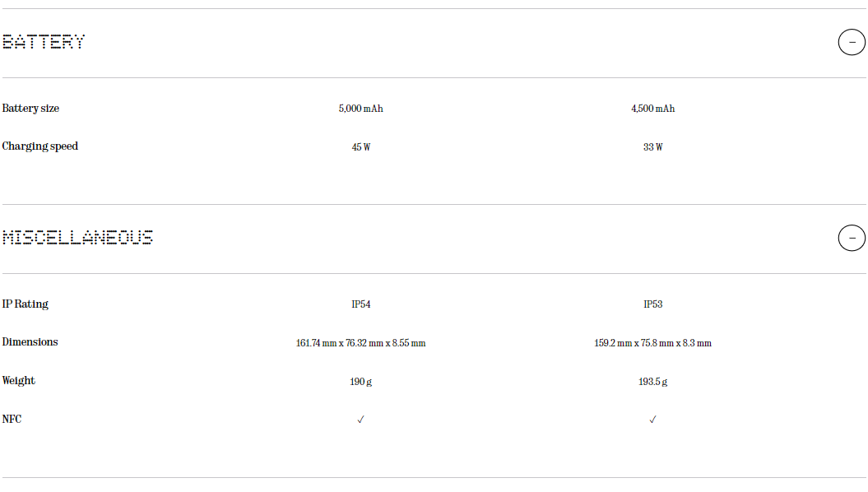Screen dimensions: 868x492
Task: Click the MISCELLANEOUS section heading
Action: pyautogui.click(x=77, y=238)
